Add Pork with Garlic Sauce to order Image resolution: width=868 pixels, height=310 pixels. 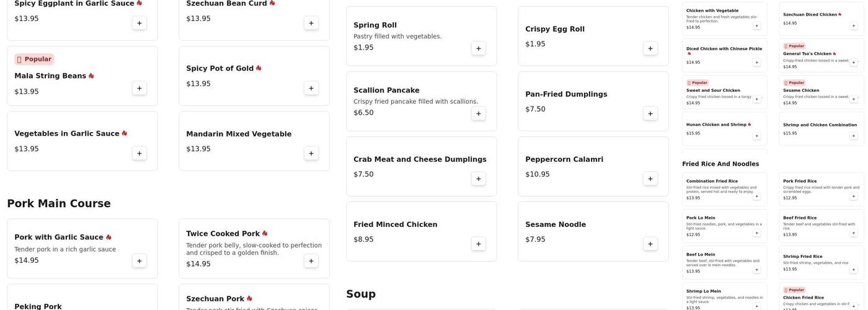139,260
